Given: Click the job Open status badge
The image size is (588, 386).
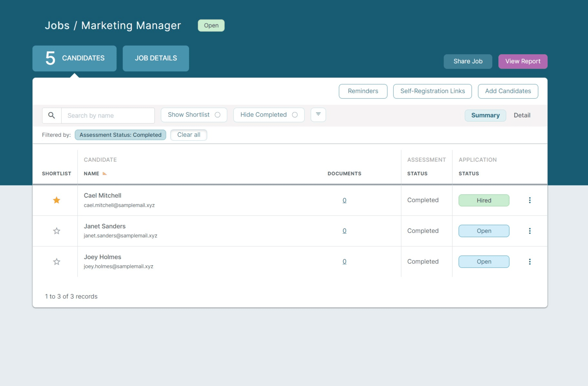Looking at the screenshot, I should click(211, 26).
